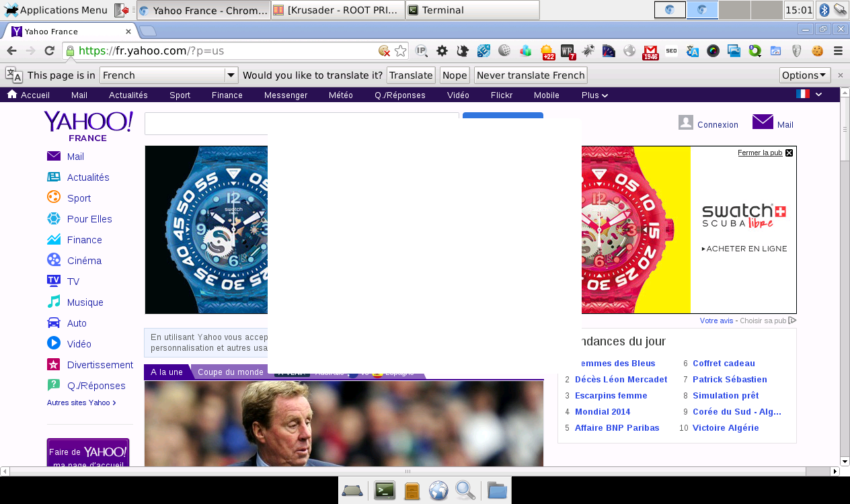The height and width of the screenshot is (504, 850).
Task: Dismiss the translate bar with its X
Action: pyautogui.click(x=840, y=75)
